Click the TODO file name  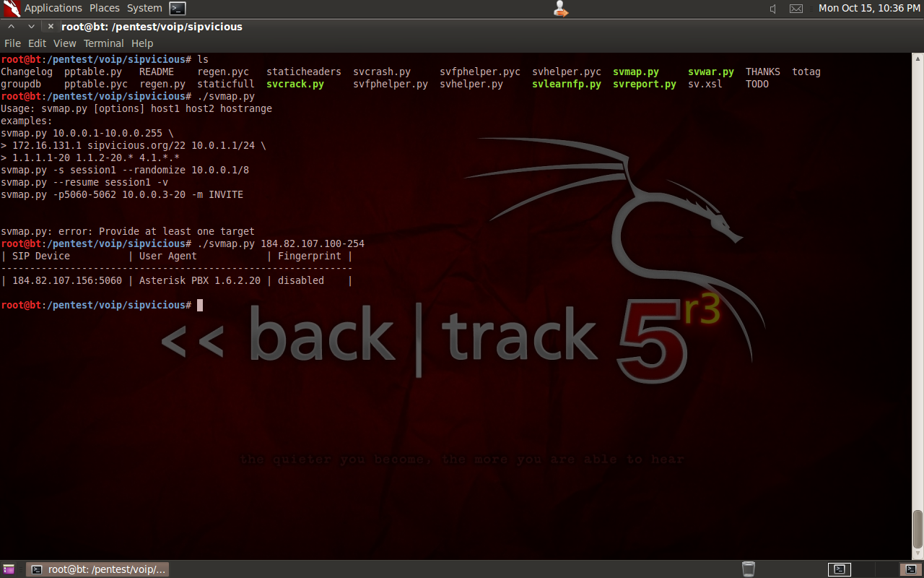757,84
